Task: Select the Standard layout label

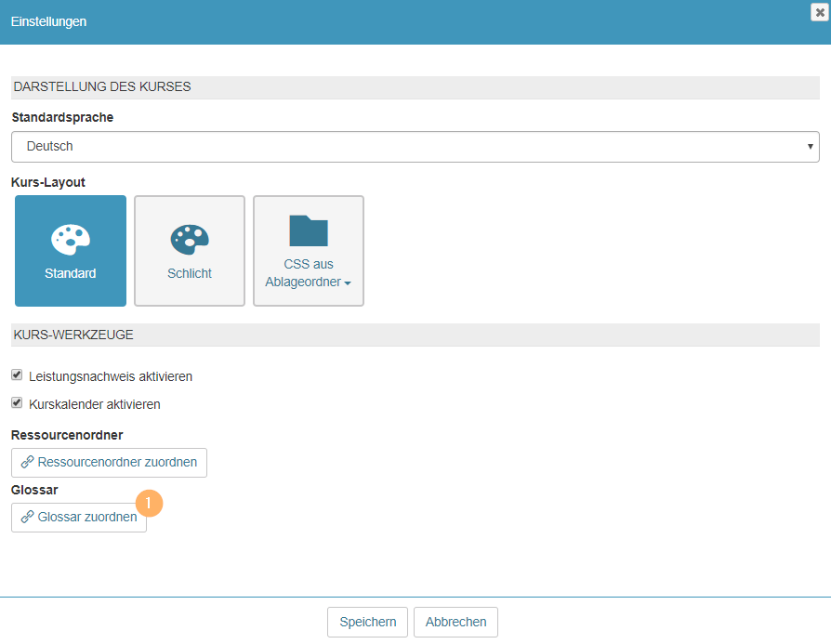Action: [71, 274]
